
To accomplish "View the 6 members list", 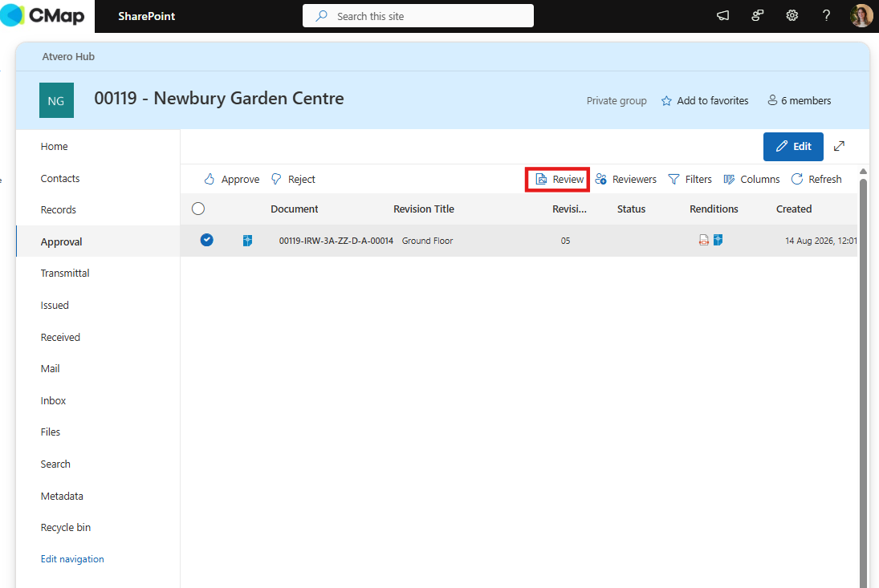I will tap(800, 101).
